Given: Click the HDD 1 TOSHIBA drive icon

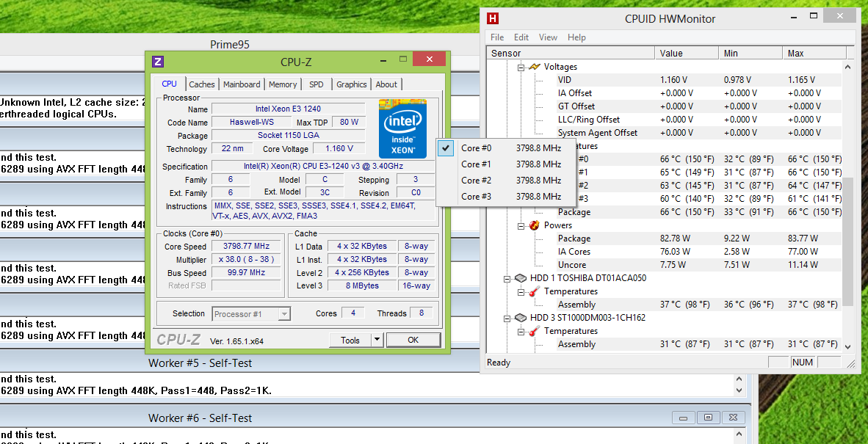Looking at the screenshot, I should point(521,278).
